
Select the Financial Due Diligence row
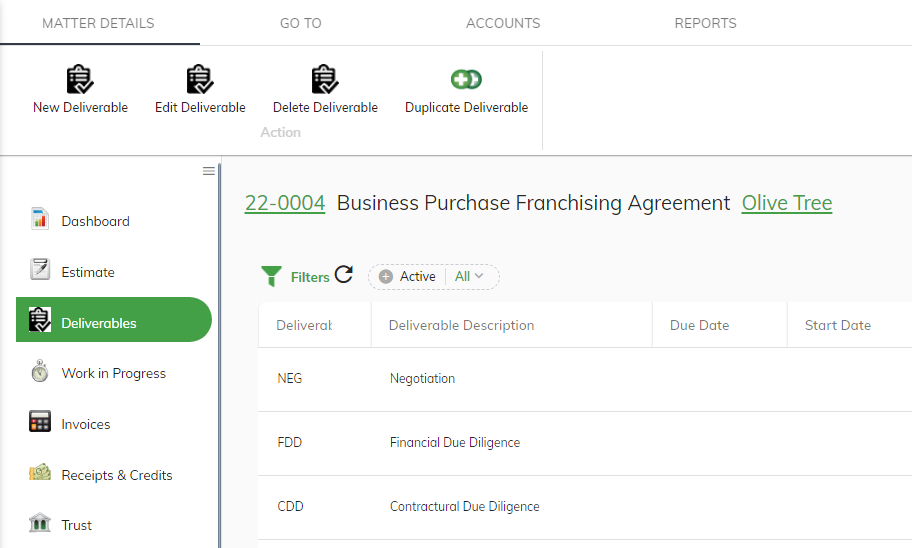(x=585, y=443)
